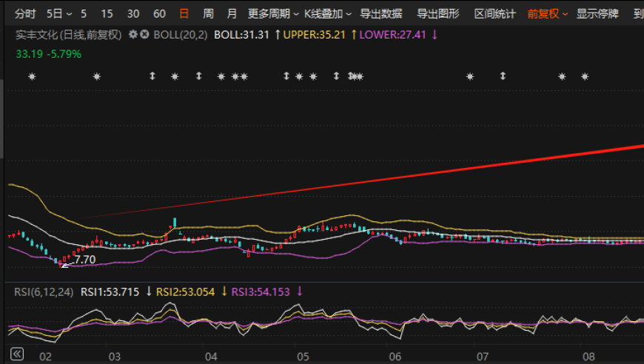This screenshot has width=644, height=364.
Task: Click the down arrow beside RSI2:53.054
Action: (224, 291)
